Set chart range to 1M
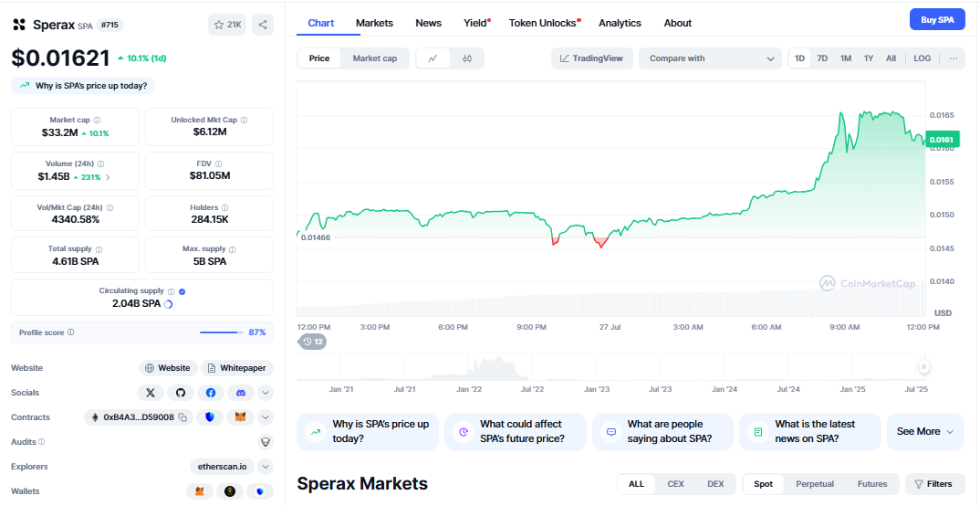The height and width of the screenshot is (506, 980). pos(846,58)
